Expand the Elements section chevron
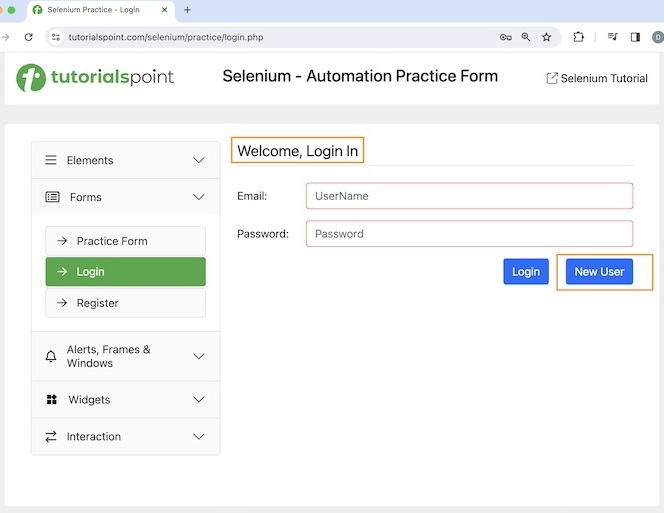664x513 pixels. pyautogui.click(x=199, y=160)
